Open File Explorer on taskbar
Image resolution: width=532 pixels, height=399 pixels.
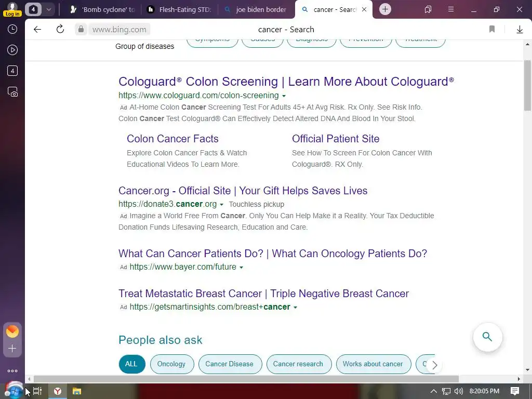[x=77, y=391]
